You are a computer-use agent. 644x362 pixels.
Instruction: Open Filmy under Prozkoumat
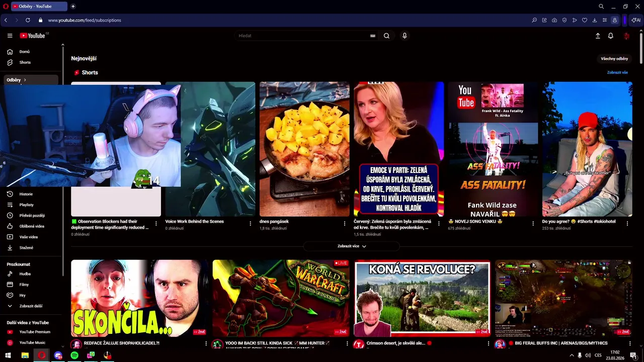click(31, 285)
